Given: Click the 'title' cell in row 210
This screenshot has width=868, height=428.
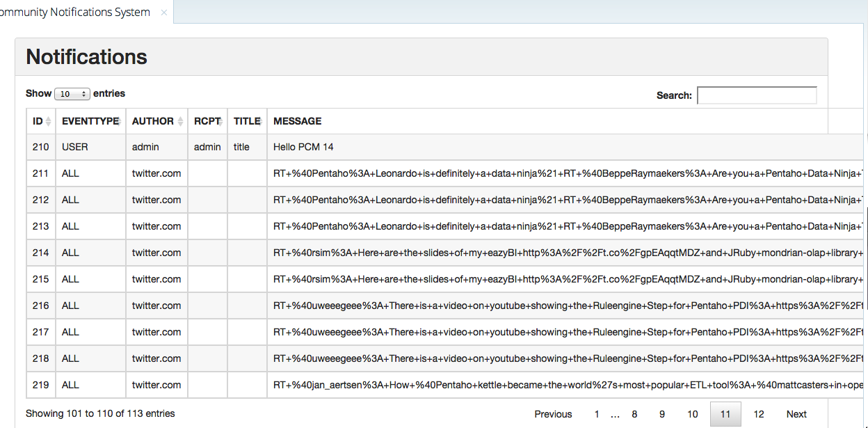Looking at the screenshot, I should pyautogui.click(x=247, y=147).
